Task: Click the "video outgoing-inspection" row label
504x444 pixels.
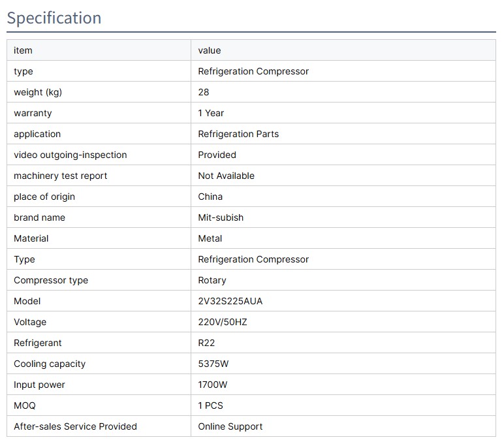Action: pyautogui.click(x=71, y=155)
